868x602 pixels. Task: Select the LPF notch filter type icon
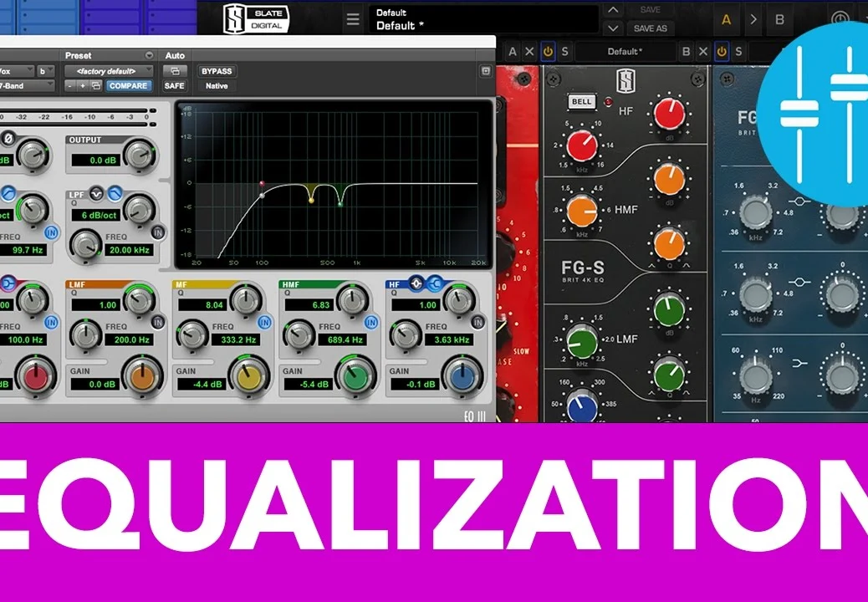96,194
